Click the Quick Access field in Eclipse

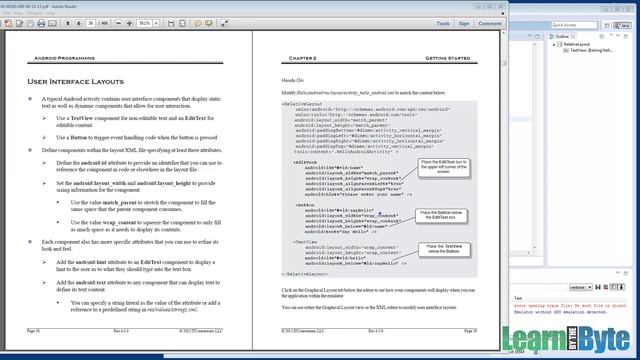click(574, 25)
